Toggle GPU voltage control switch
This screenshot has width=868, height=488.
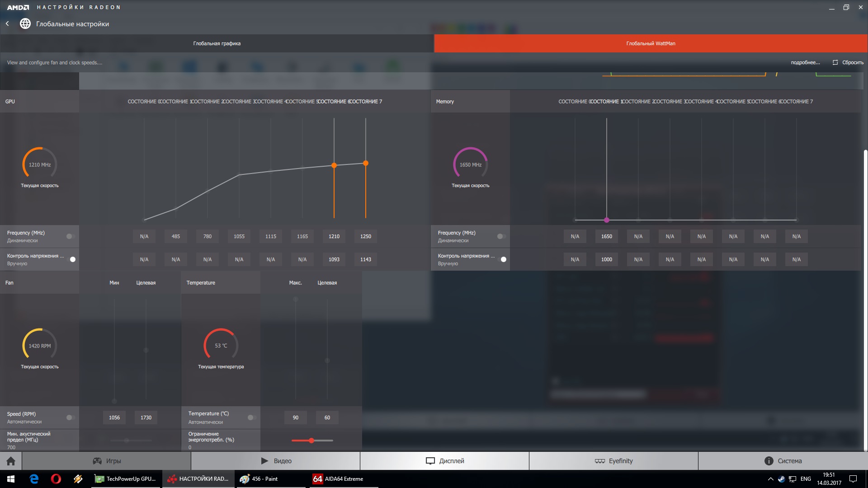pyautogui.click(x=71, y=259)
